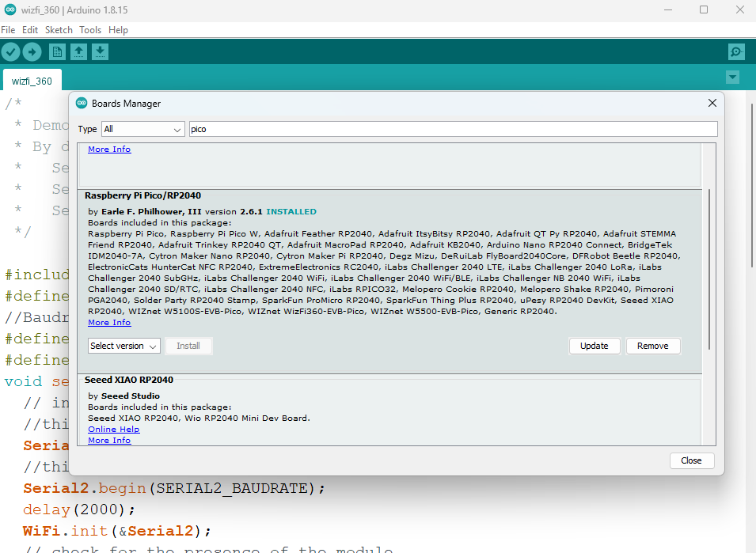The image size is (756, 553).
Task: Click the Boards Manager list scrollbar
Action: point(709,269)
